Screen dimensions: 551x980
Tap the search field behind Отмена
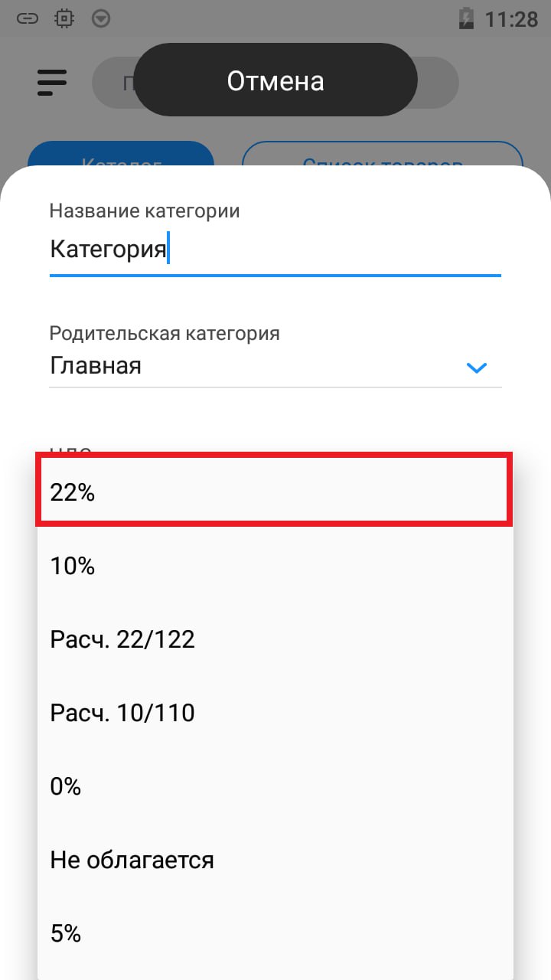coord(440,82)
